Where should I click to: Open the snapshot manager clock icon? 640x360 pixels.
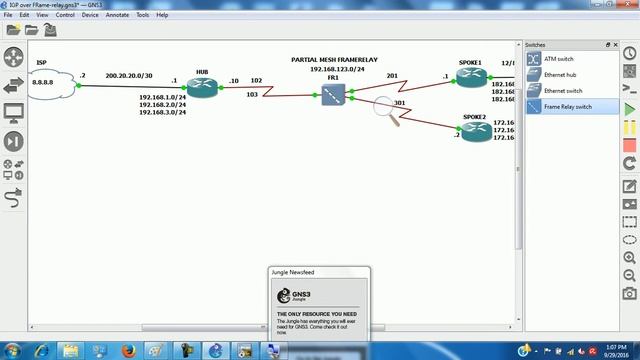[x=629, y=53]
